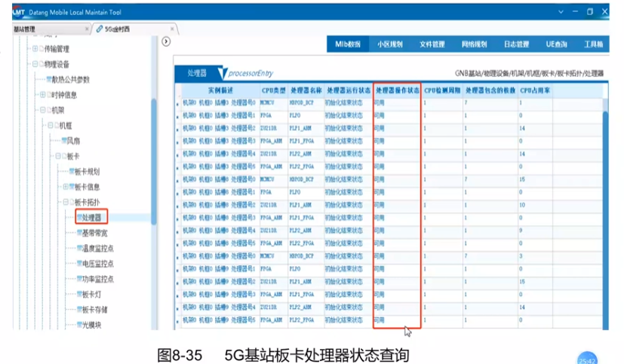Select 处理器 in the tree
Viewport: 624px width, 364px height.
91,217
